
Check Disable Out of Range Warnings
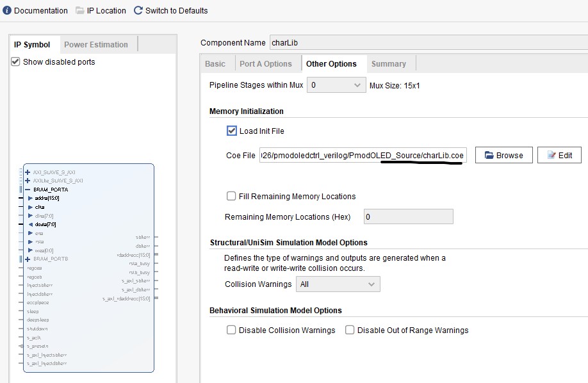(350, 330)
